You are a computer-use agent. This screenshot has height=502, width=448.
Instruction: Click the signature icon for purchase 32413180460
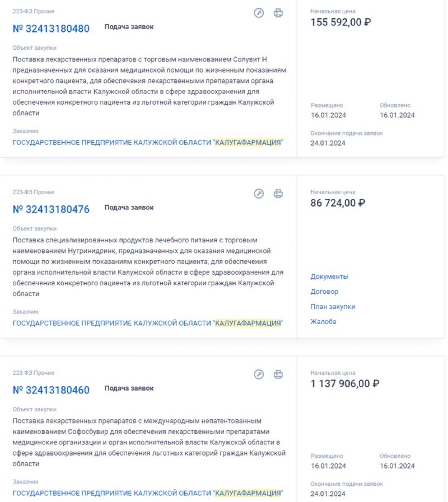pos(259,374)
